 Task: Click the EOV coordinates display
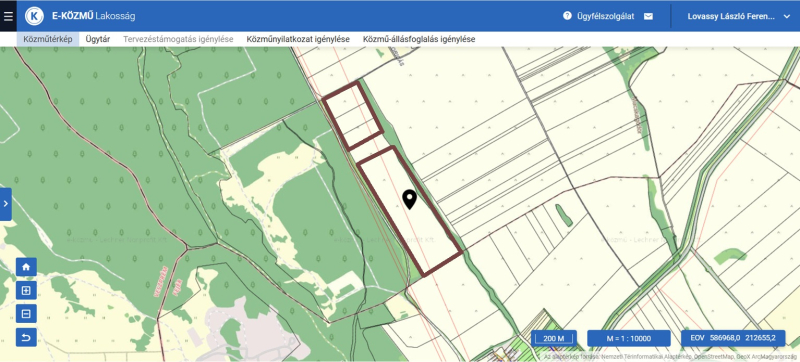[x=733, y=338]
